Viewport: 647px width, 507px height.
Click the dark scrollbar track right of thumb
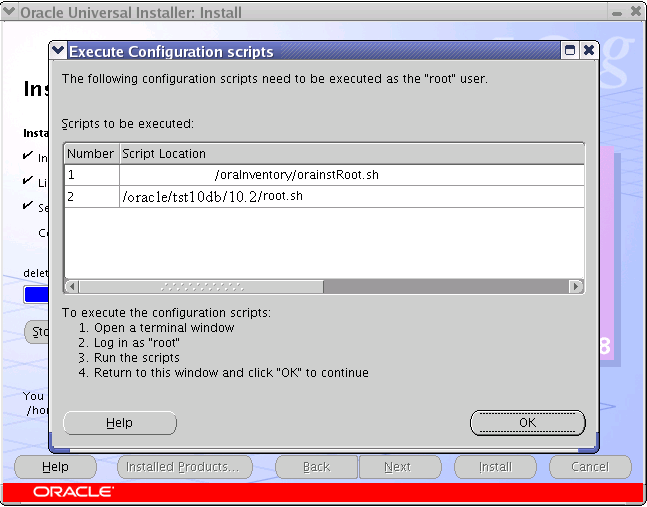point(446,286)
